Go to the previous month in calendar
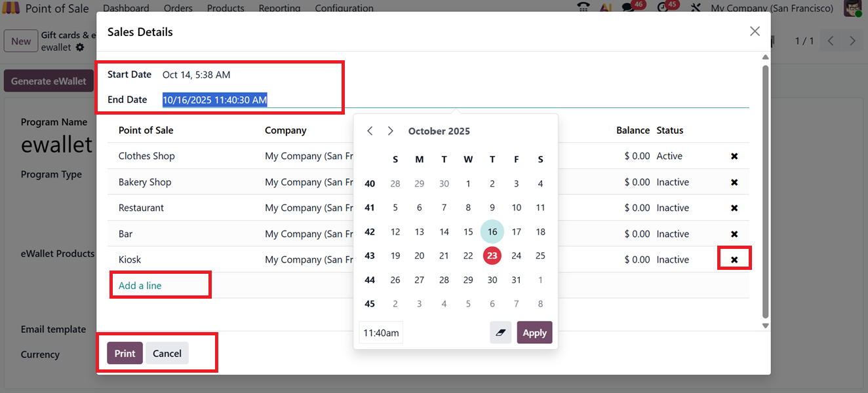The width and height of the screenshot is (868, 393). tap(370, 131)
